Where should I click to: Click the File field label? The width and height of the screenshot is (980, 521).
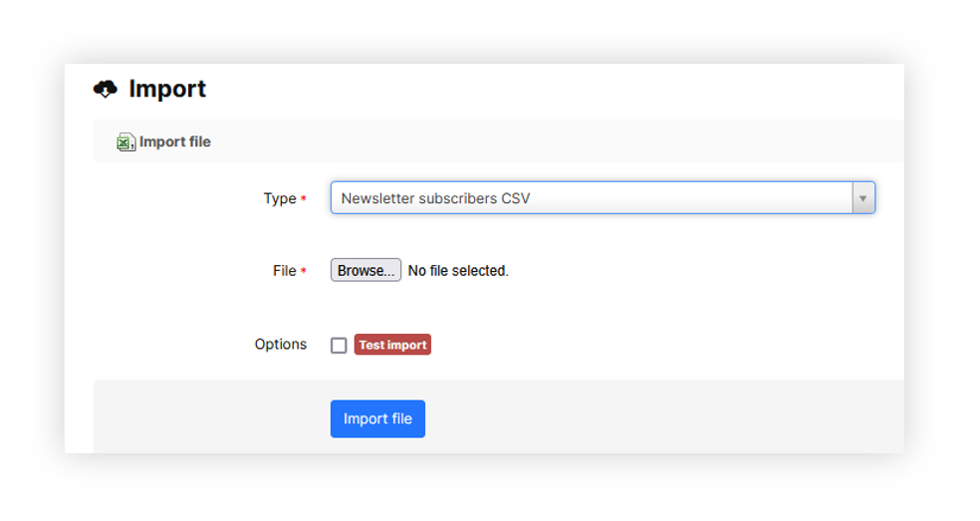[284, 271]
